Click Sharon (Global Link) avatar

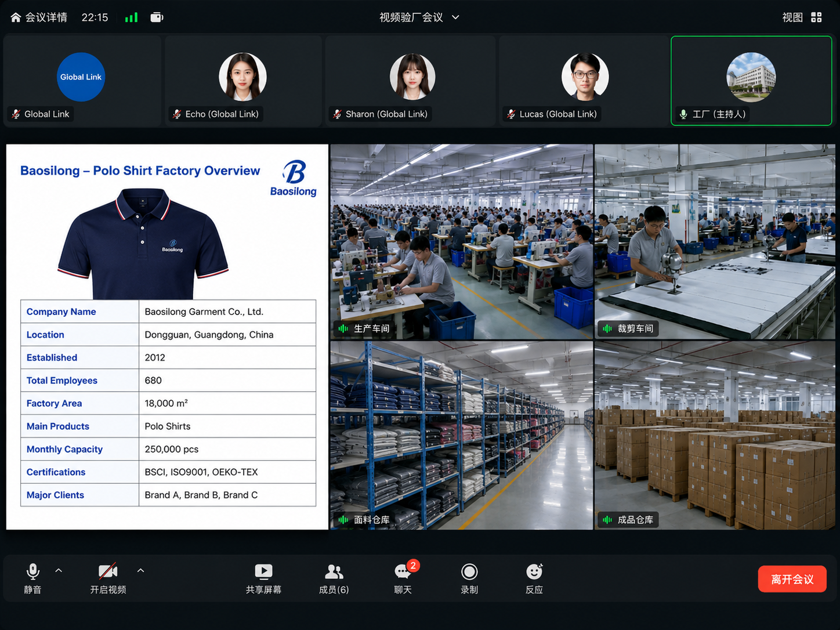pos(412,77)
